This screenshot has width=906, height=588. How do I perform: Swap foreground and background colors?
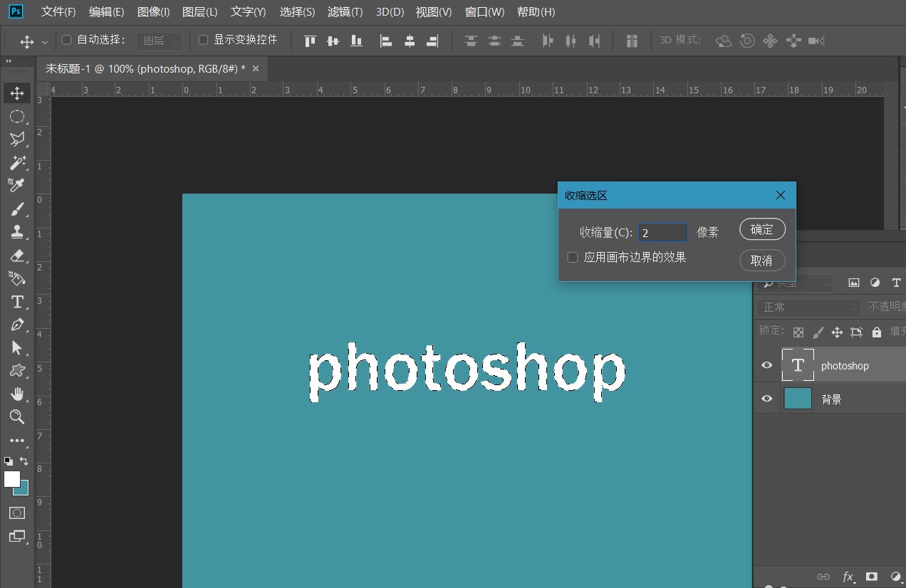[24, 461]
